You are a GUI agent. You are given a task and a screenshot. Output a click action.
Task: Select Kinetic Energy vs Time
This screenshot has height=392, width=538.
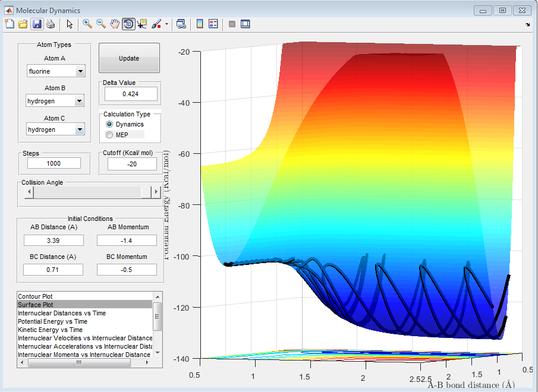tap(85, 330)
